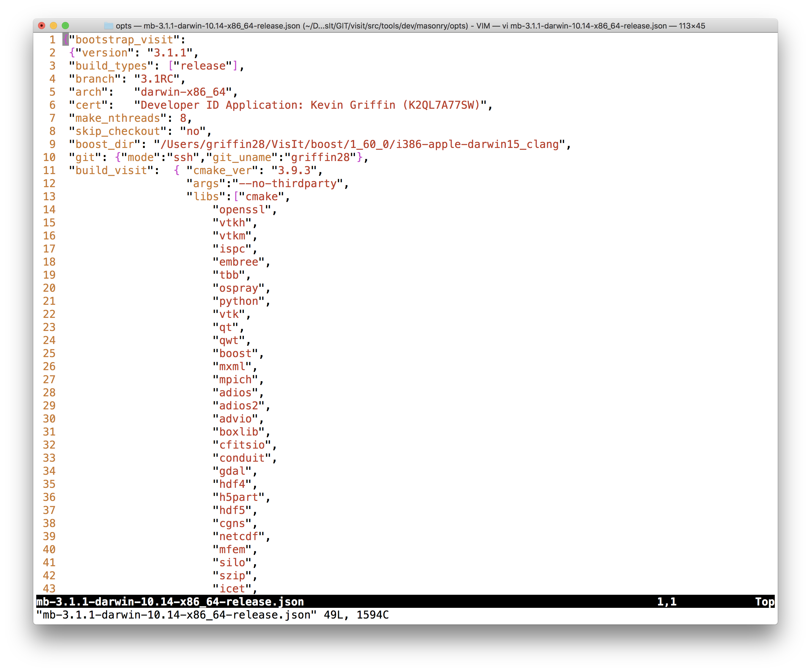Click the "cgns" library entry
Viewport: 811px width, 672px height.
point(232,523)
